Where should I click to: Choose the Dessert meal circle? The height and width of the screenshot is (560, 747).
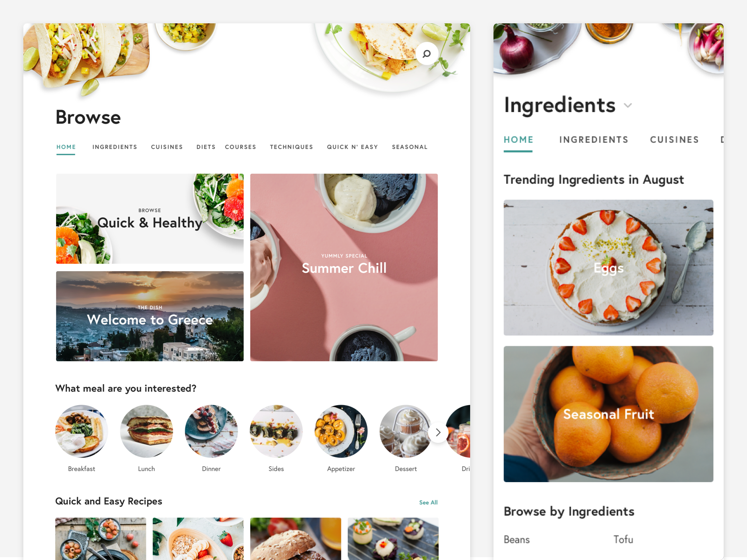(406, 431)
